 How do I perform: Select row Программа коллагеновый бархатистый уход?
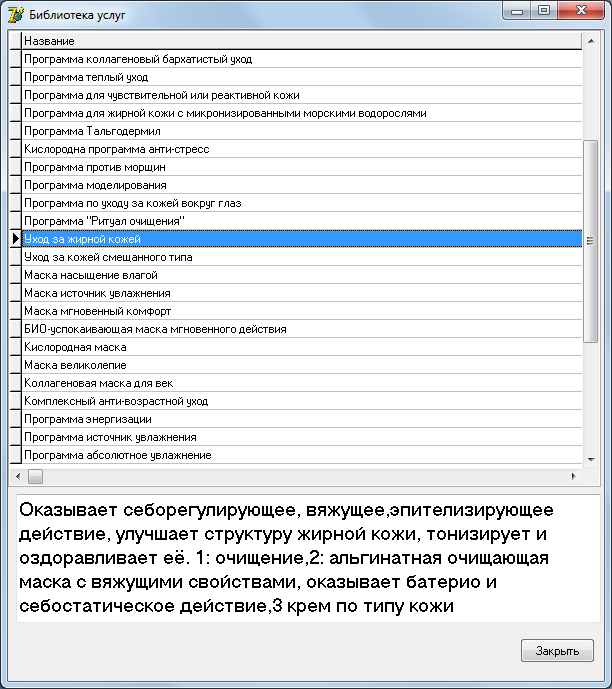tap(302, 59)
